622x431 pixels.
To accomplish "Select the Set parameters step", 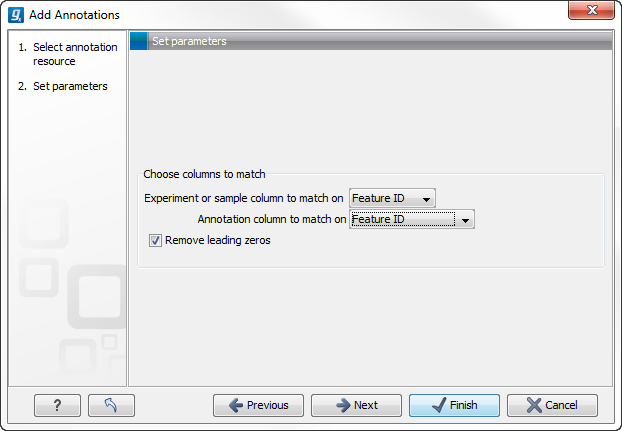I will tap(70, 86).
